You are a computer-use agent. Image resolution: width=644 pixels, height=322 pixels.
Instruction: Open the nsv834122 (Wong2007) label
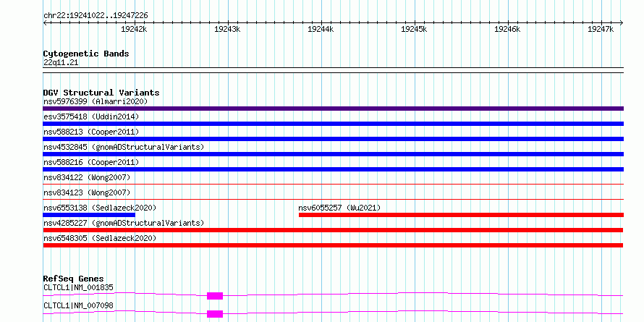click(x=87, y=177)
